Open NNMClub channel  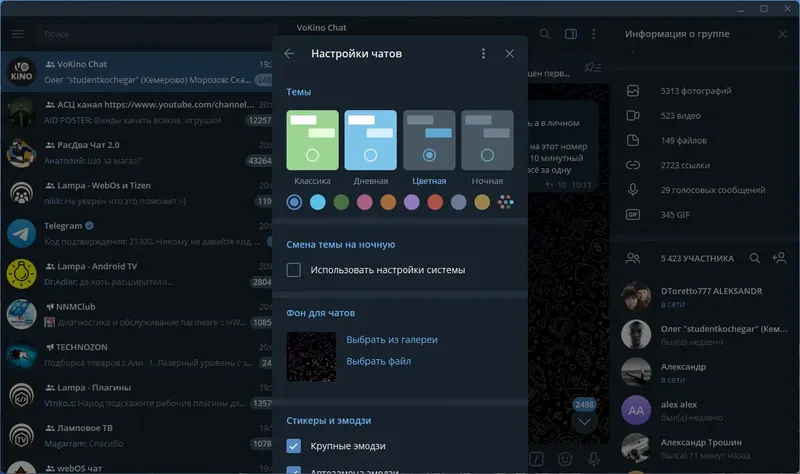137,314
